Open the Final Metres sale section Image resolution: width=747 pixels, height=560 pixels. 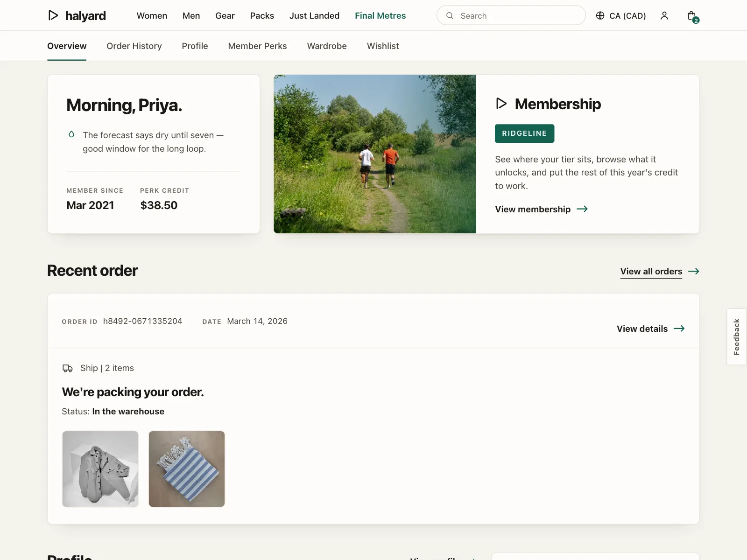(x=380, y=15)
